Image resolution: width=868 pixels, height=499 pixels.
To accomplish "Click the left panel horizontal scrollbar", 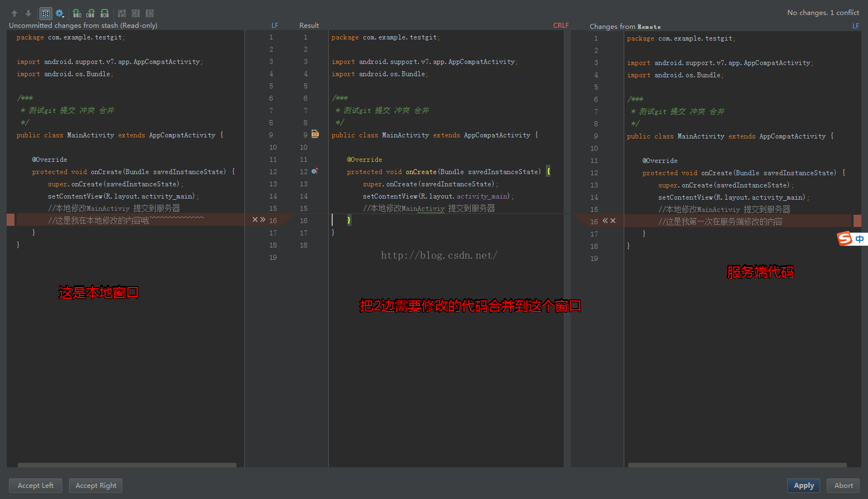I will click(x=127, y=465).
